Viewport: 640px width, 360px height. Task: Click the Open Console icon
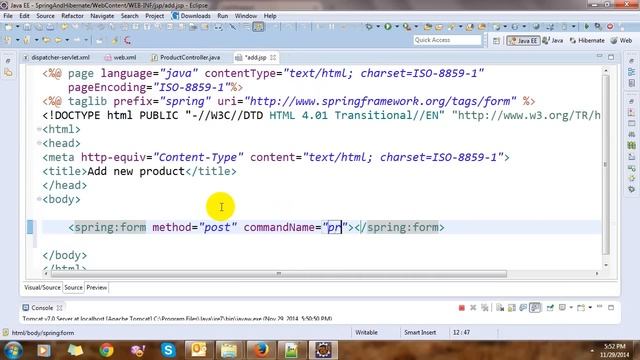tap(581, 308)
